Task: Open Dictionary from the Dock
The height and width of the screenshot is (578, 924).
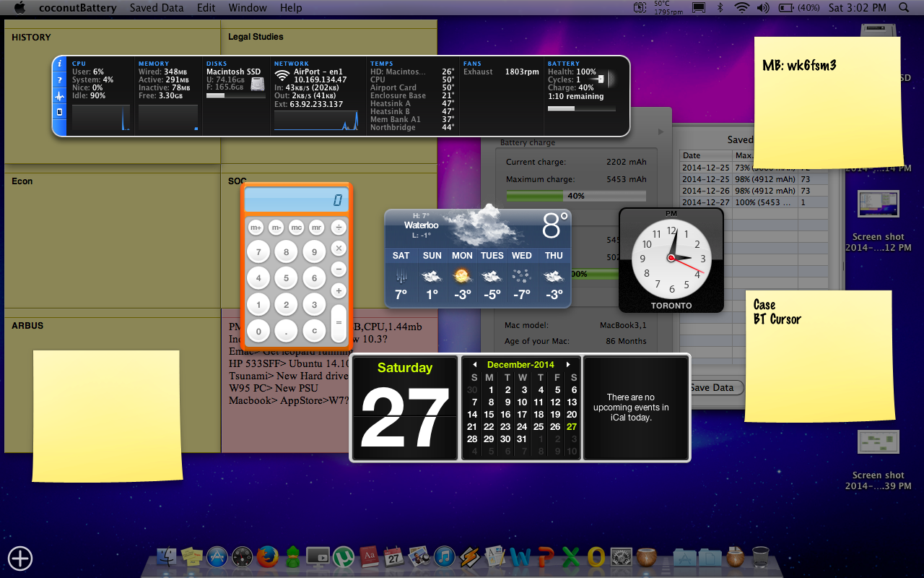Action: coord(370,556)
